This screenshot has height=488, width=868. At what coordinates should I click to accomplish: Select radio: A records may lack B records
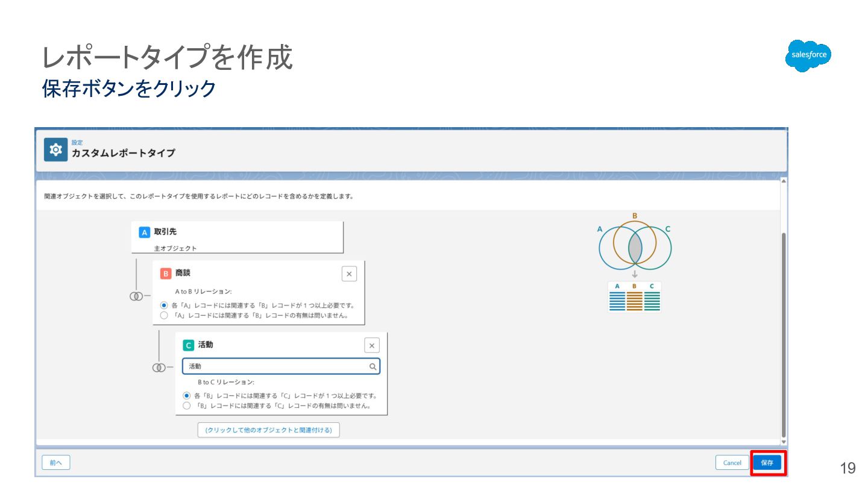pyautogui.click(x=164, y=315)
